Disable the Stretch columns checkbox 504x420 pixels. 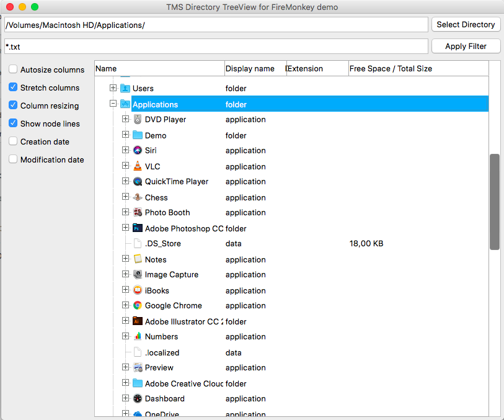(x=13, y=87)
